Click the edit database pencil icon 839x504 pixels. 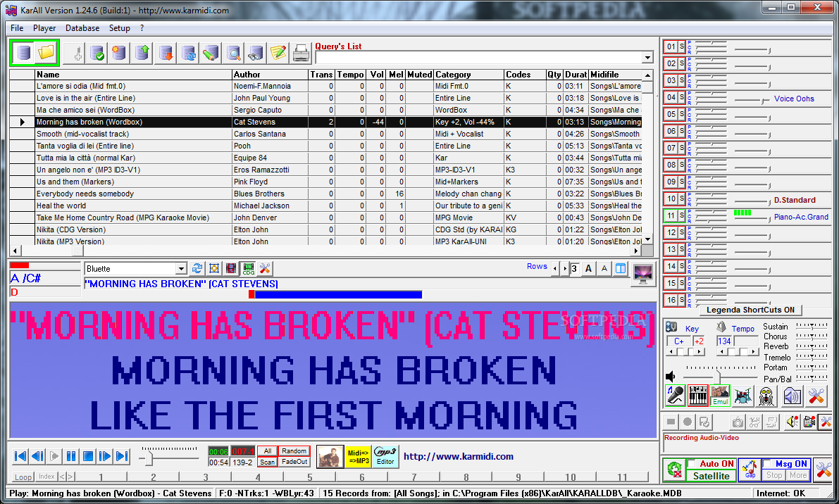[211, 53]
